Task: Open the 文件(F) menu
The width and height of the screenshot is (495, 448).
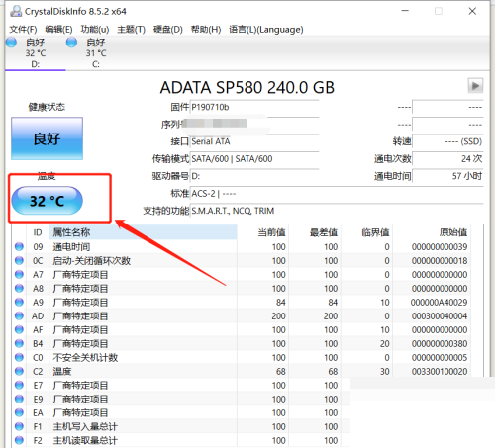Action: pos(23,30)
